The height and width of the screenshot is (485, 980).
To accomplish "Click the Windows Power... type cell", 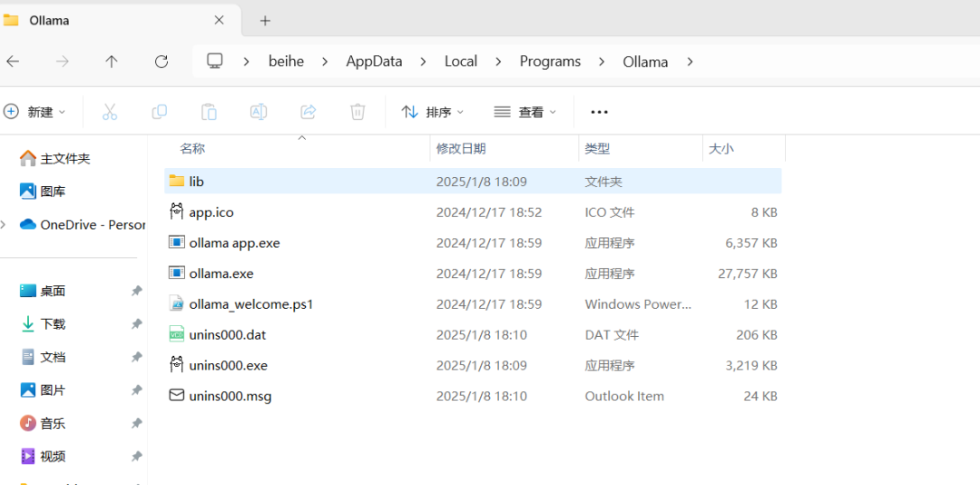I will point(638,304).
